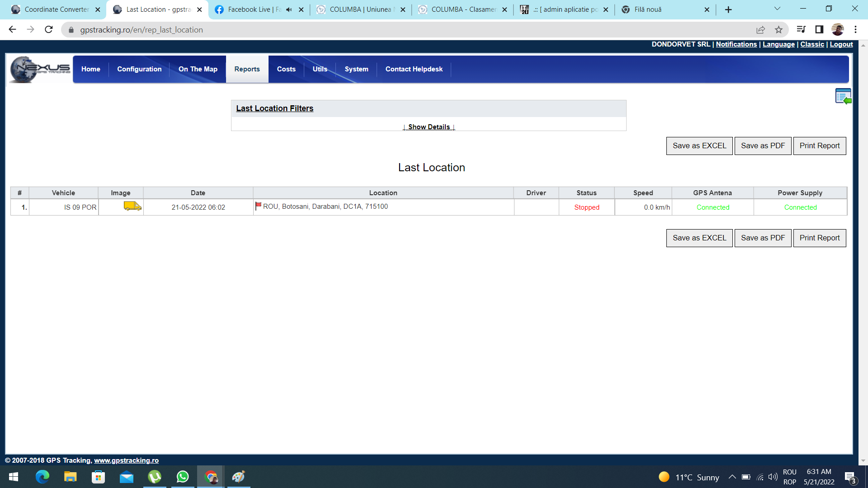The width and height of the screenshot is (868, 488).
Task: Click the top Save as EXCEL button
Action: point(699,146)
